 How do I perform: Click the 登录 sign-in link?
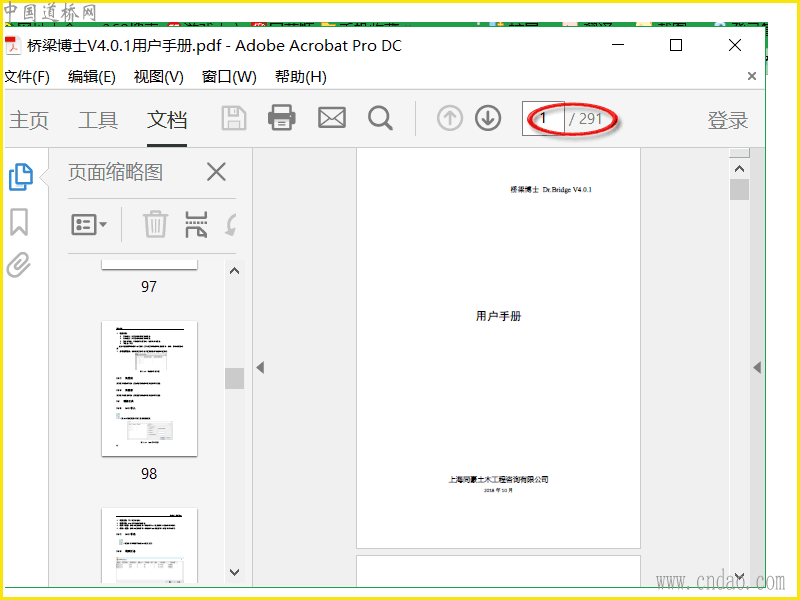pos(728,120)
